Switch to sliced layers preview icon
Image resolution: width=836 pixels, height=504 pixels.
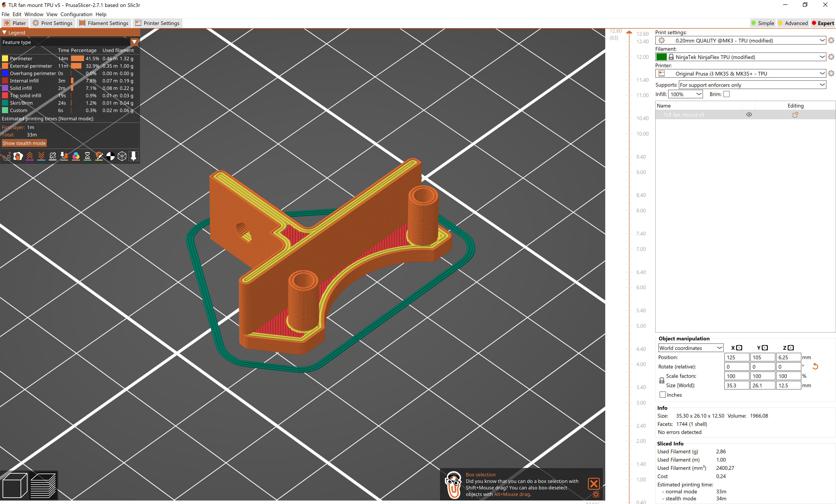[x=43, y=485]
